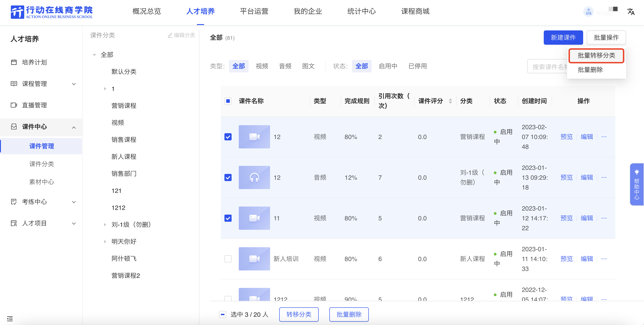Filter status by 已停用
Viewport: 644px width, 325px height.
[417, 66]
